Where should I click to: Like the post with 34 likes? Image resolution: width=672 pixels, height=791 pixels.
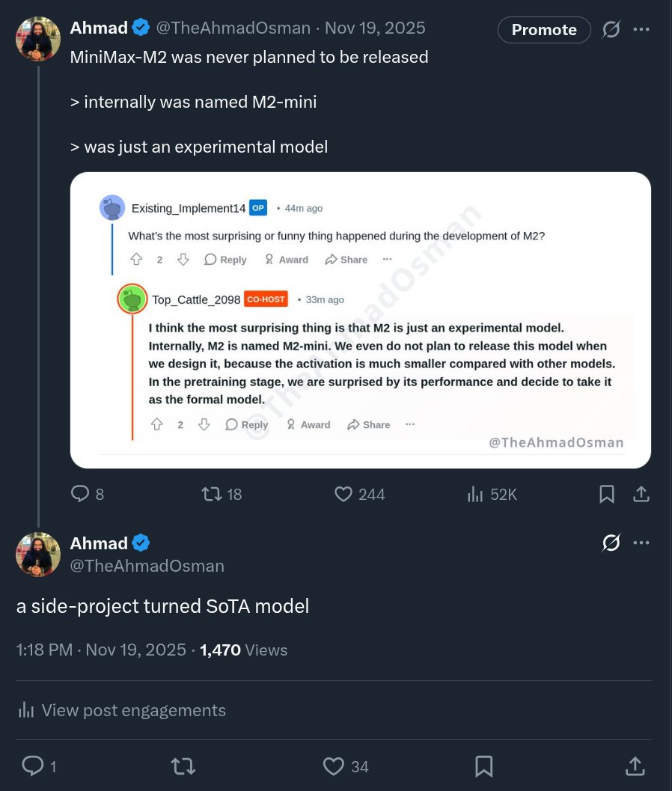coord(334,766)
